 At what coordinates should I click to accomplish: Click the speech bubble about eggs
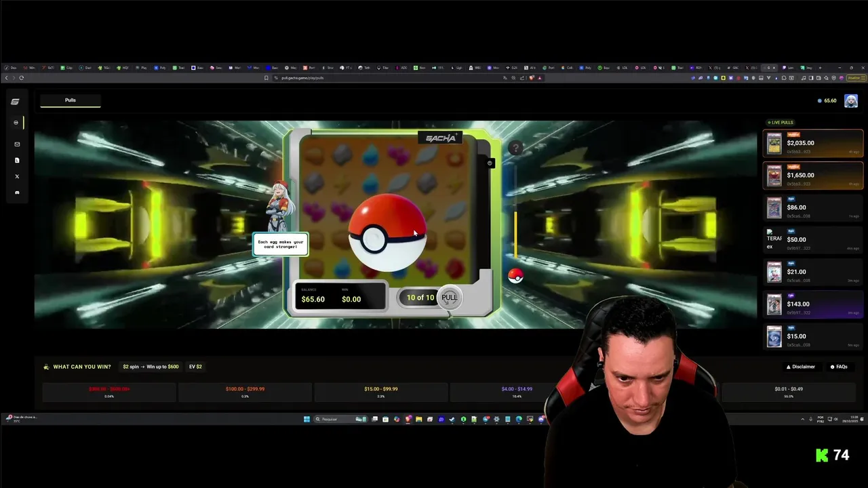click(280, 244)
